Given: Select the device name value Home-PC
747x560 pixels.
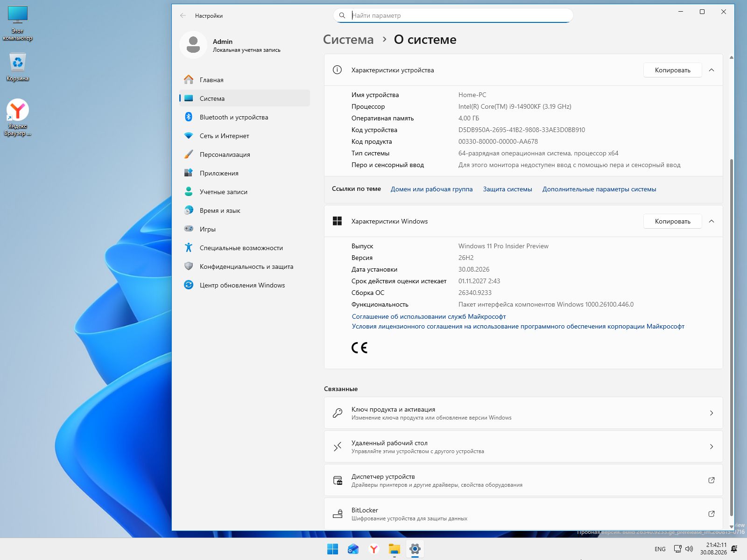Looking at the screenshot, I should pyautogui.click(x=472, y=95).
